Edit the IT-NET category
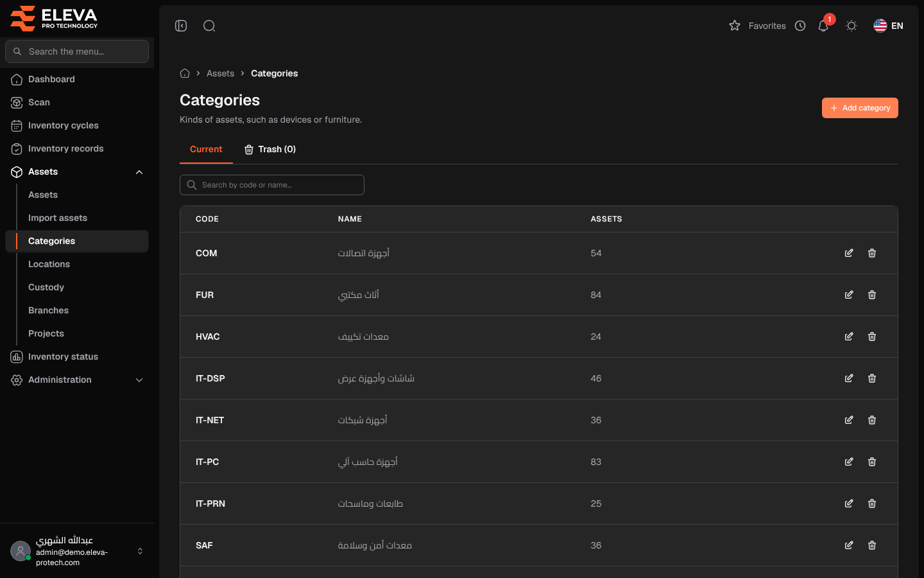Screen dimensions: 924x578 pyautogui.click(x=849, y=420)
